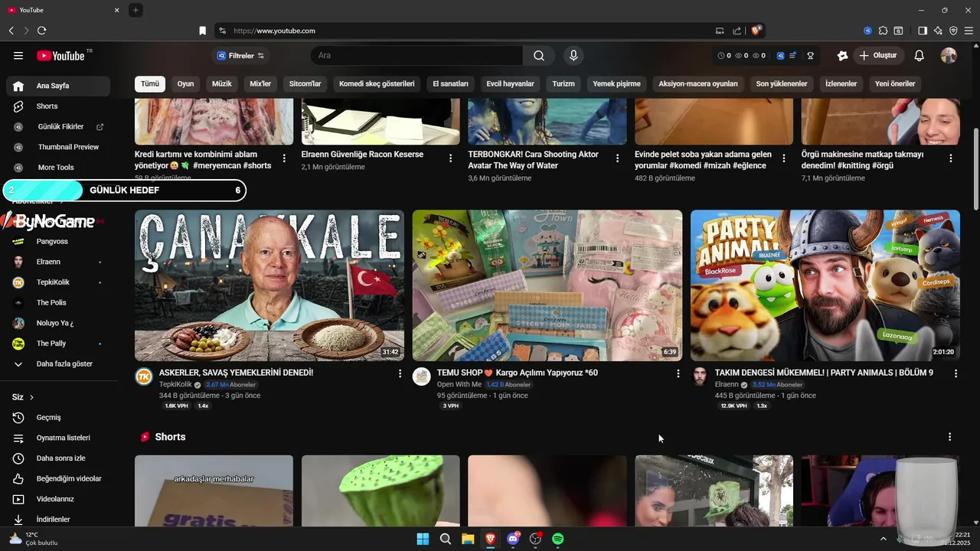Select the Yeni öneriler chip
The width and height of the screenshot is (980, 551).
click(895, 84)
